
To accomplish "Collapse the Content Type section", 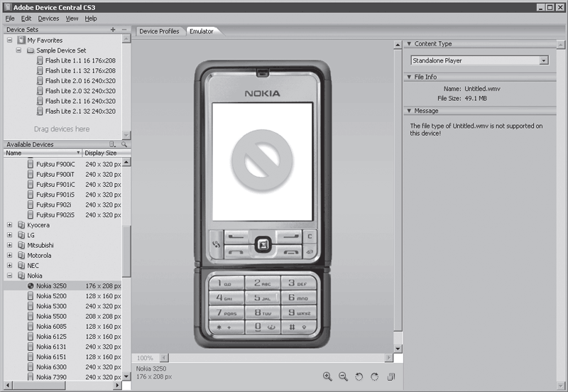I will click(x=409, y=43).
